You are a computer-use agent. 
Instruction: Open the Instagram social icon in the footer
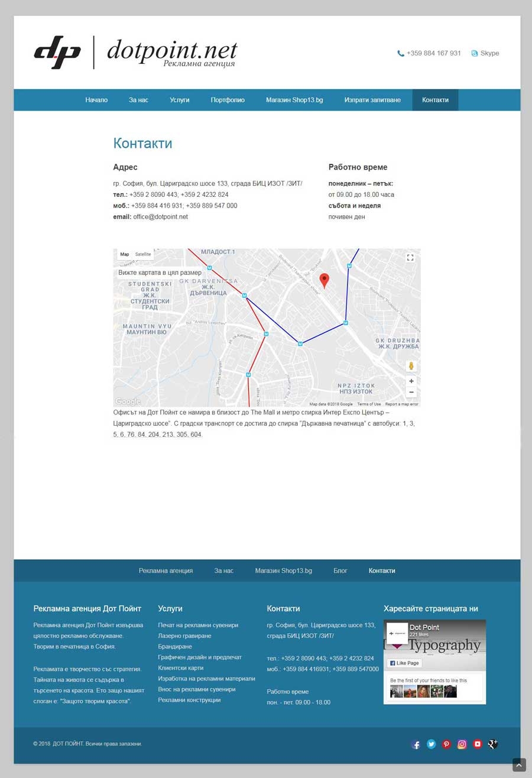[462, 744]
